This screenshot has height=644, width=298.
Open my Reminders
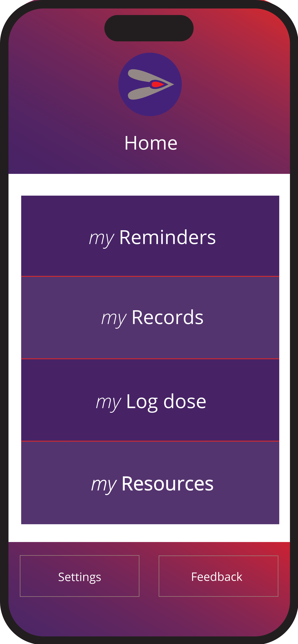point(150,236)
